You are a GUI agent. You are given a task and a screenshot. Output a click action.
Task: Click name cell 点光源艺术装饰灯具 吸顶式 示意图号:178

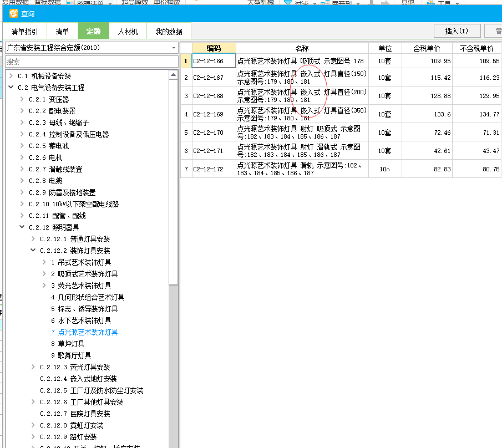[302, 61]
